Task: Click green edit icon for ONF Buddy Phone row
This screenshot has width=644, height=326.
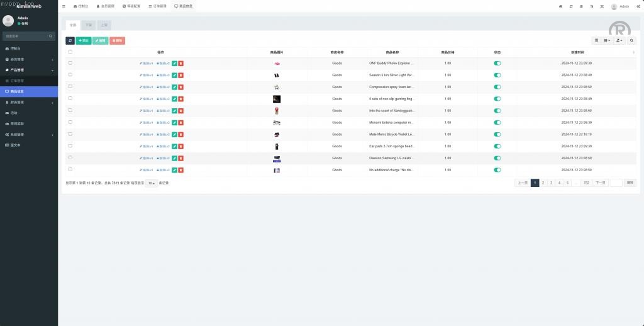Action: click(x=175, y=63)
